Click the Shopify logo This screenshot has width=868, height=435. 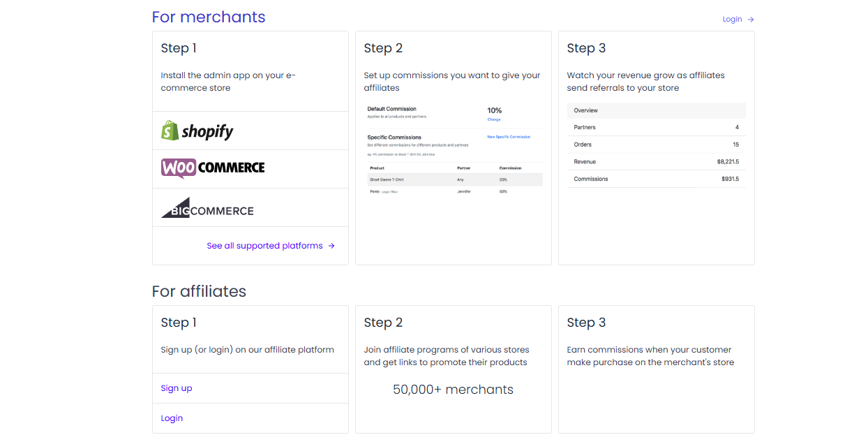coord(197,130)
